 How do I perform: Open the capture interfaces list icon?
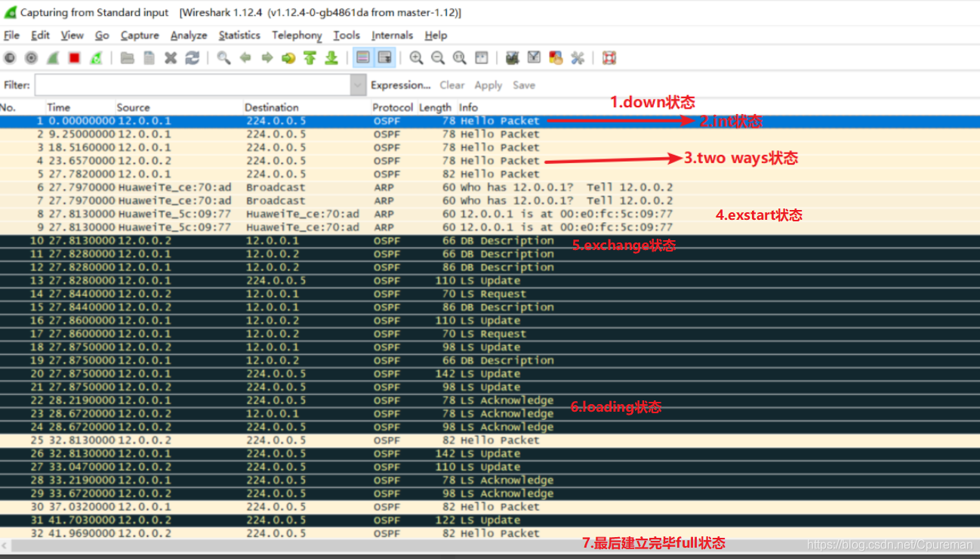[10, 58]
